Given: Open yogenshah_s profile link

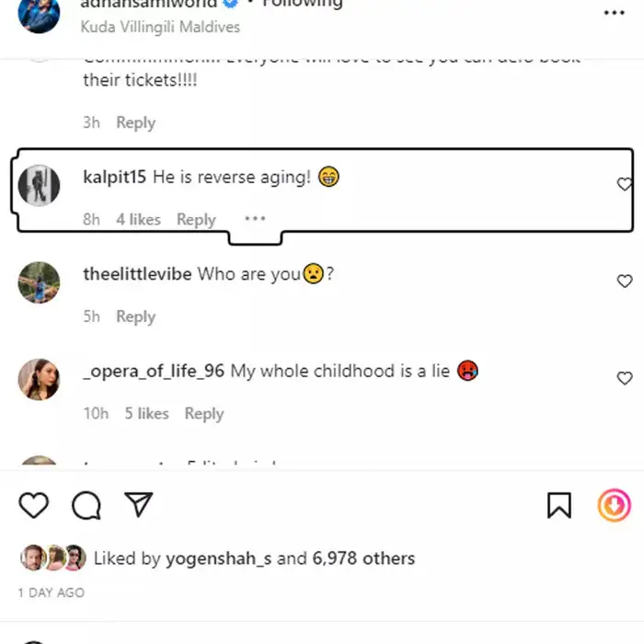Looking at the screenshot, I should (x=219, y=558).
